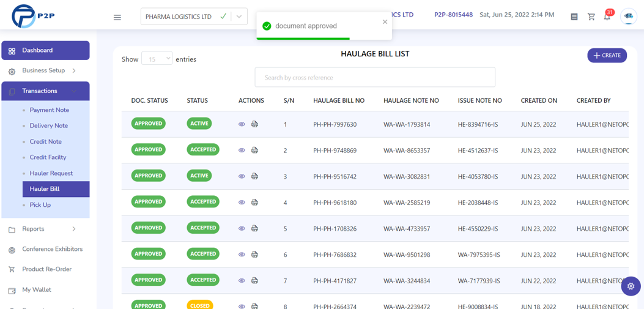Open the Show entries count dropdown

157,59
